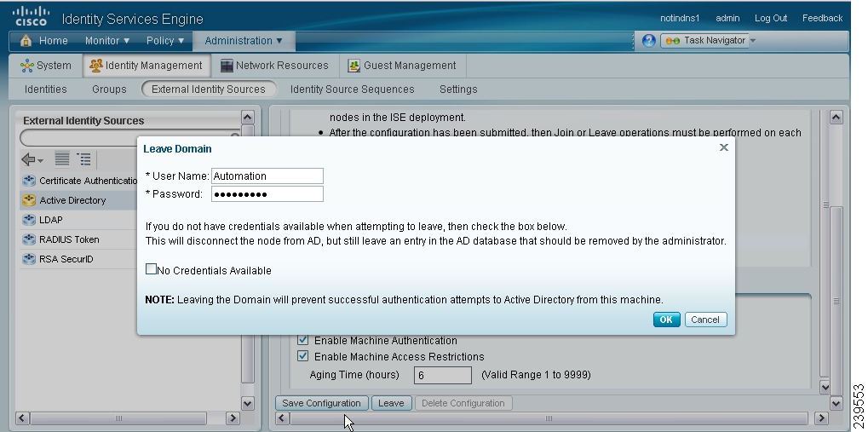Click the LDAP icon
868x432 pixels.
[x=29, y=220]
